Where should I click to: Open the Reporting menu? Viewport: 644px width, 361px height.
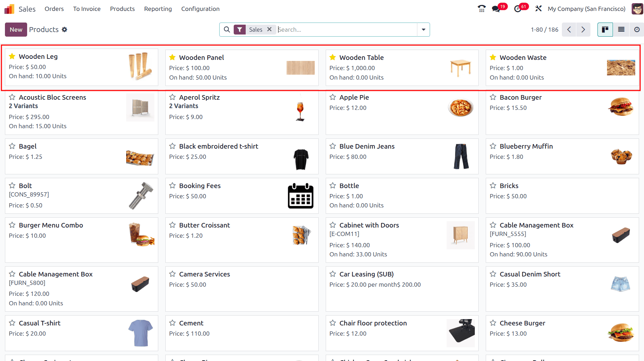click(158, 9)
